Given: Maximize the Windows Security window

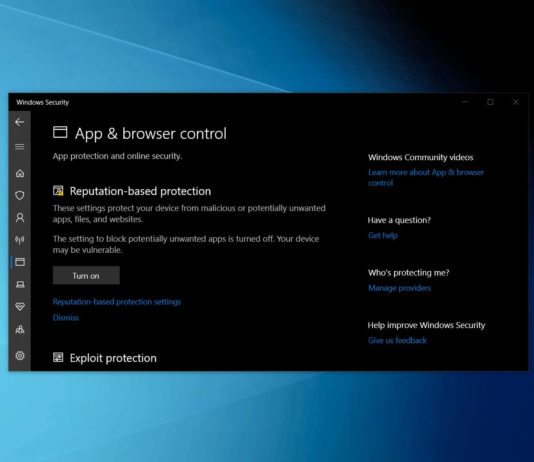Looking at the screenshot, I should pos(490,102).
